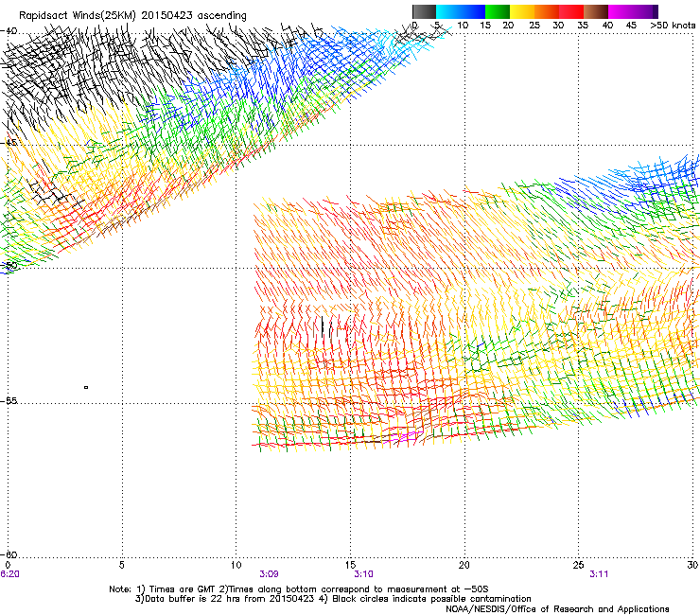
Task: Click the purple time label '3:09'
Action: pyautogui.click(x=269, y=574)
